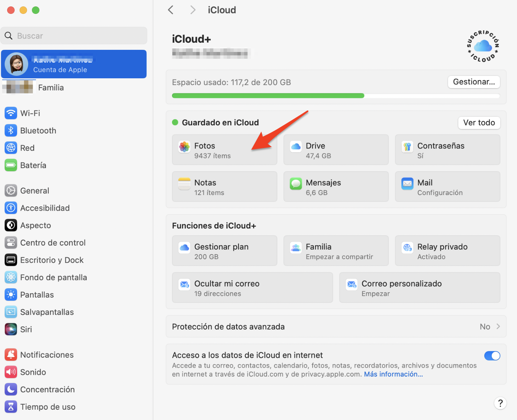Click the Buscar search field

74,36
